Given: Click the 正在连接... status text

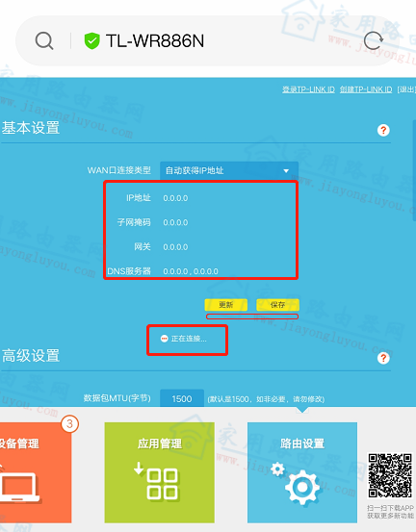Looking at the screenshot, I should 189,339.
